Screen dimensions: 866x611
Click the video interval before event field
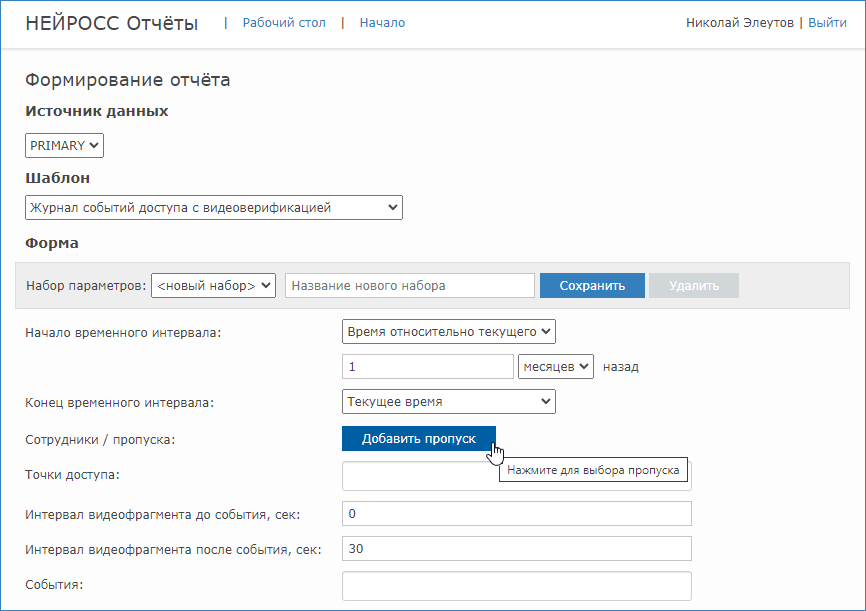(516, 514)
